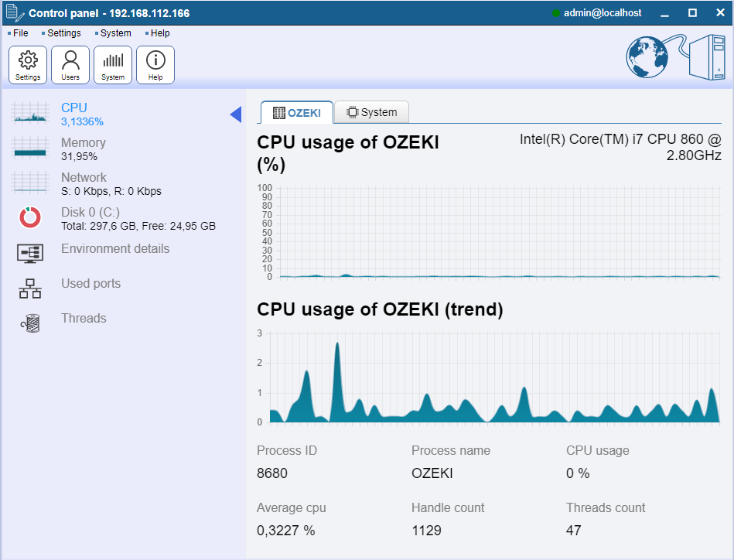This screenshot has width=734, height=560.
Task: Open Threads from sidebar text
Action: click(x=84, y=319)
